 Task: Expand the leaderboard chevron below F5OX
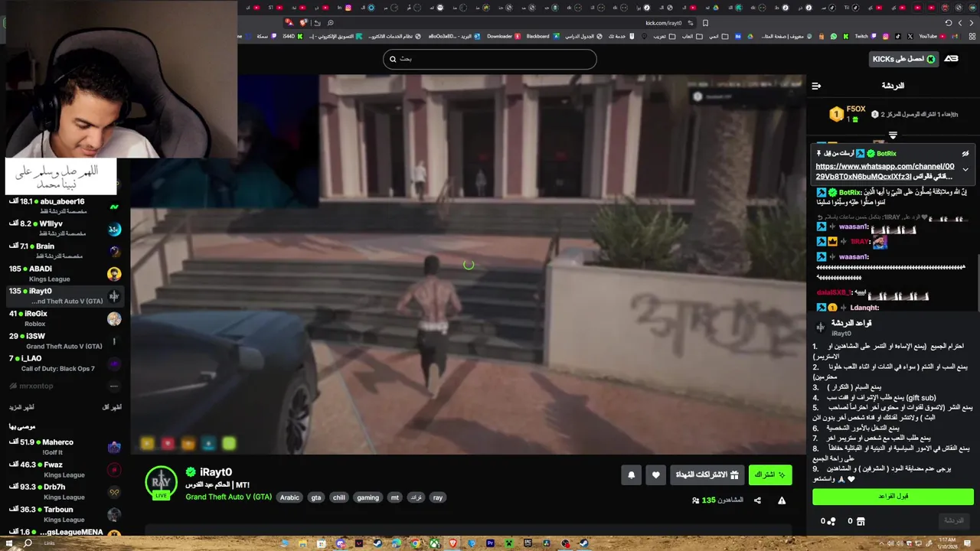click(x=893, y=135)
